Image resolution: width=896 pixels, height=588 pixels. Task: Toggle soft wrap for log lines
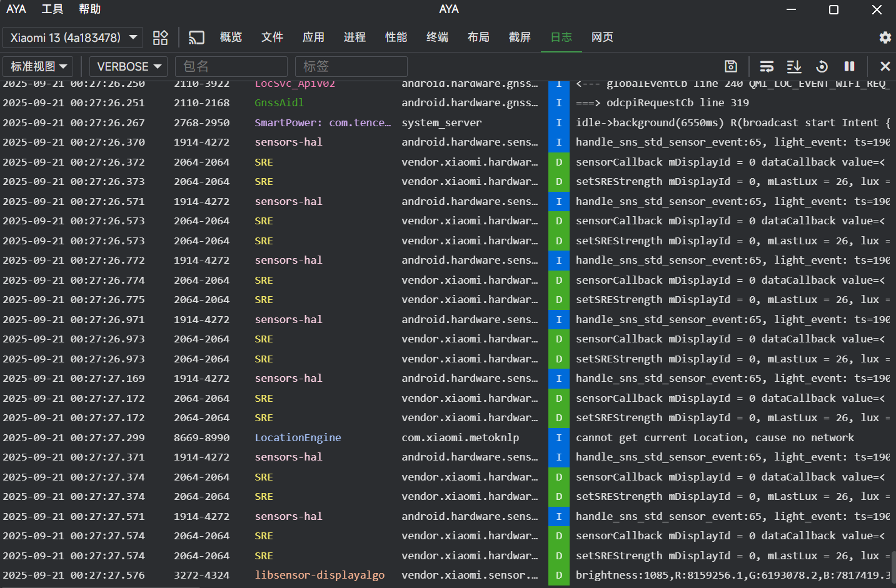click(x=767, y=66)
